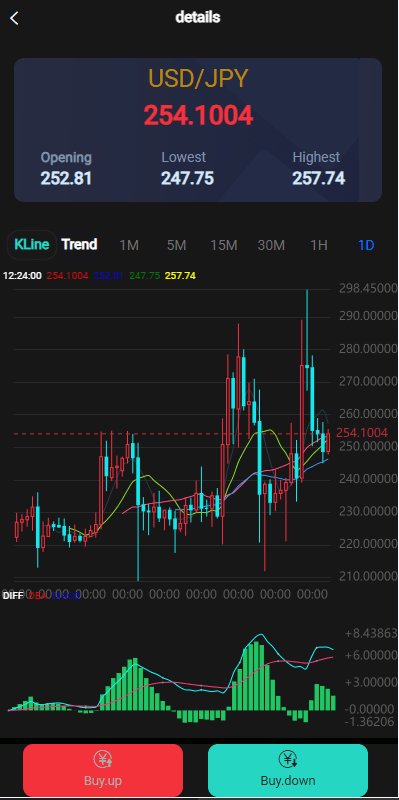Choose the 1H timeframe

point(319,245)
